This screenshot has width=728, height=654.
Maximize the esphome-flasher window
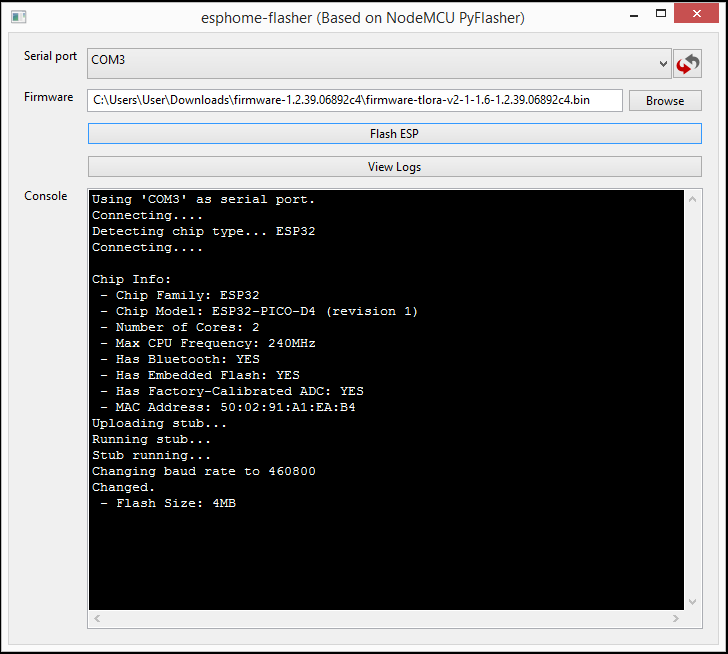[661, 13]
